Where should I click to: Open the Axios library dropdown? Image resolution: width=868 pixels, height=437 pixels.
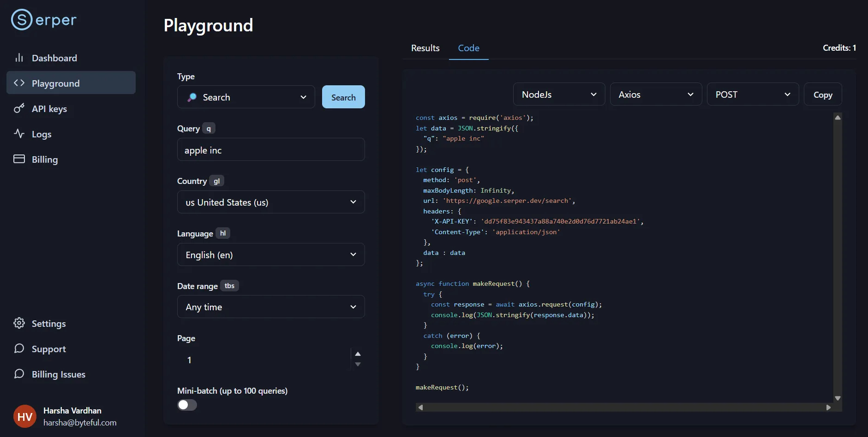(x=656, y=94)
